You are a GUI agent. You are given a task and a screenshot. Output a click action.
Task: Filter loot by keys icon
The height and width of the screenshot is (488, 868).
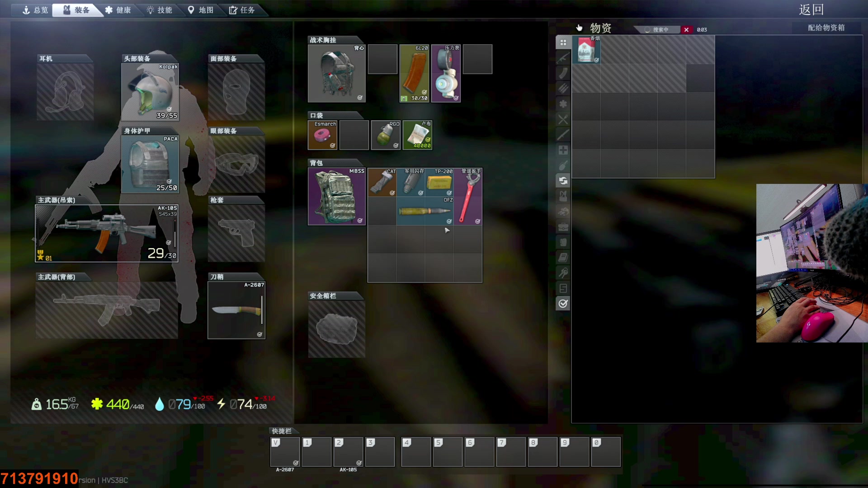tap(563, 273)
